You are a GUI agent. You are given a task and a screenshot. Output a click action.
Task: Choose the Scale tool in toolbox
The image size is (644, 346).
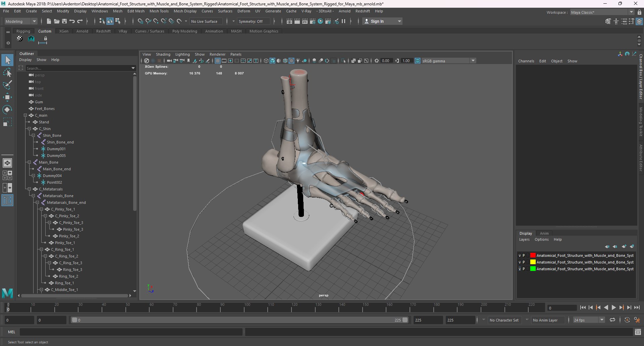7,122
